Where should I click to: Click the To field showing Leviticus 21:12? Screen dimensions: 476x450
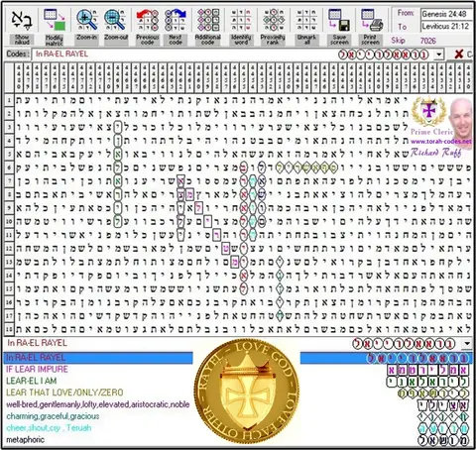pyautogui.click(x=446, y=27)
